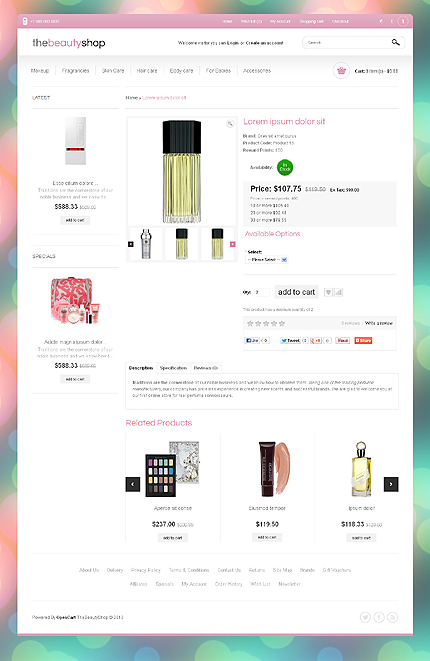Click compare product chart icon
Screen dimensions: 430x661
tap(339, 292)
